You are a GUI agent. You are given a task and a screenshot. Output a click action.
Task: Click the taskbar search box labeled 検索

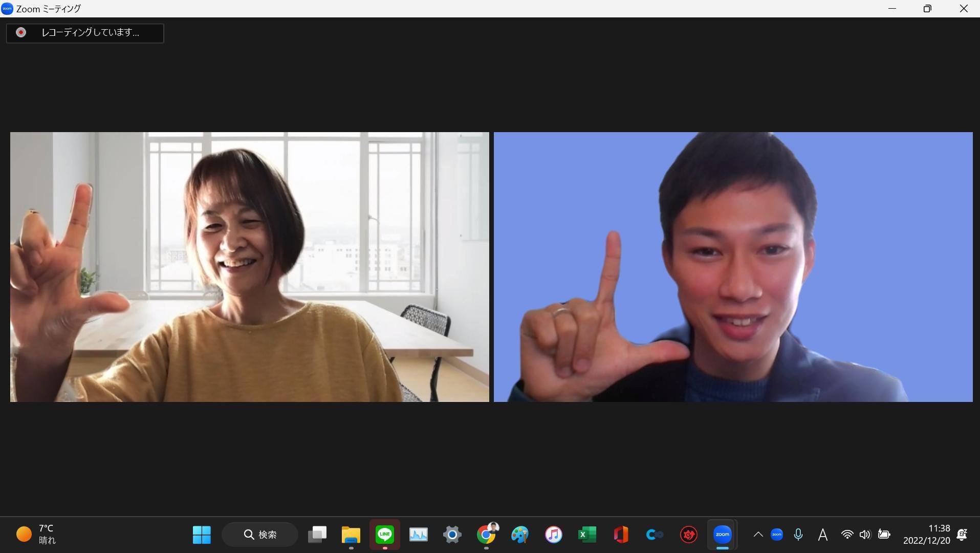[x=260, y=535]
